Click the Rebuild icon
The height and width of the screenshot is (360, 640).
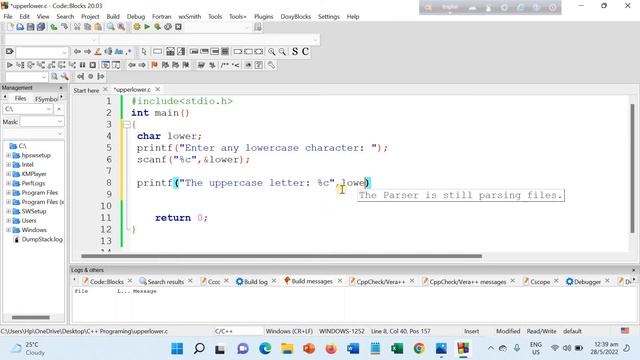coord(168,27)
